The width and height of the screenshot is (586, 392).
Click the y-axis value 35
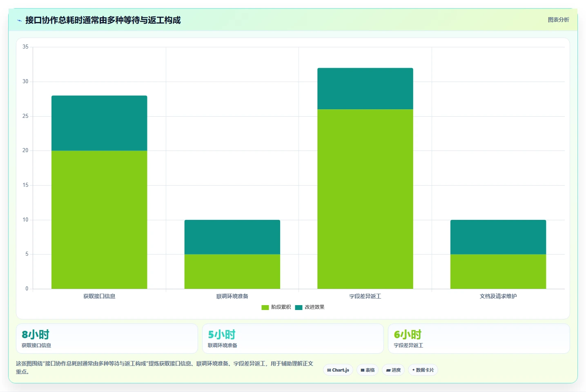(25, 47)
